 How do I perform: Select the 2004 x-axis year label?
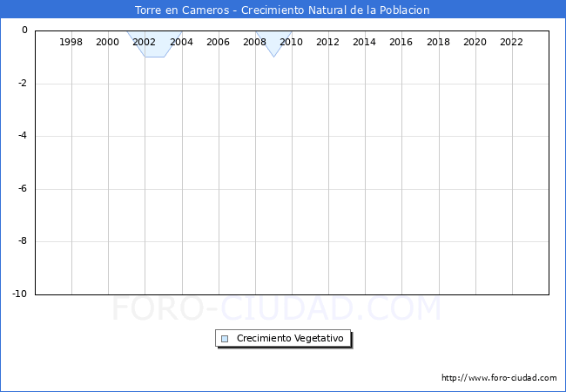[181, 42]
